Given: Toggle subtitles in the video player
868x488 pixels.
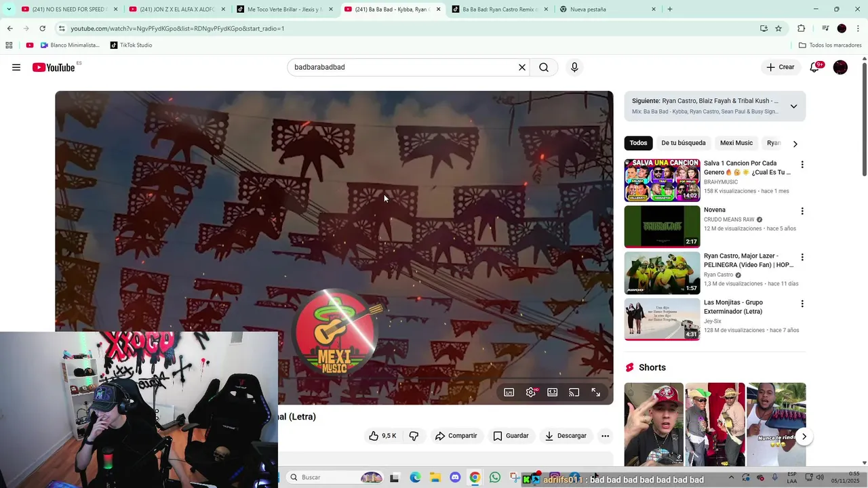Looking at the screenshot, I should (x=509, y=392).
